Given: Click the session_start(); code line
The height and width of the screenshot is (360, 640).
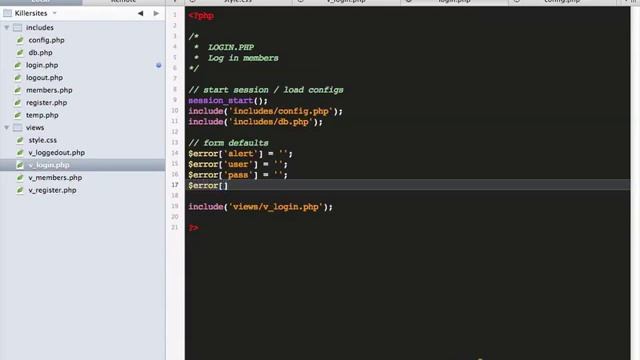Looking at the screenshot, I should [228, 100].
